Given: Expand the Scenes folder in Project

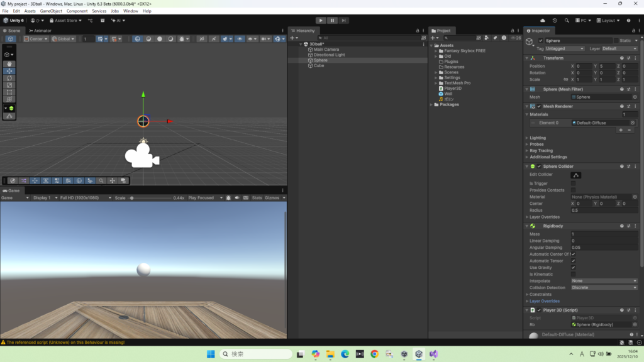Looking at the screenshot, I should click(x=437, y=72).
